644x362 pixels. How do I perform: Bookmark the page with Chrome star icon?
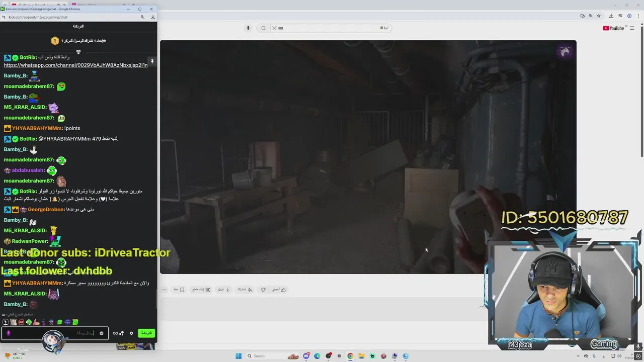[598, 16]
